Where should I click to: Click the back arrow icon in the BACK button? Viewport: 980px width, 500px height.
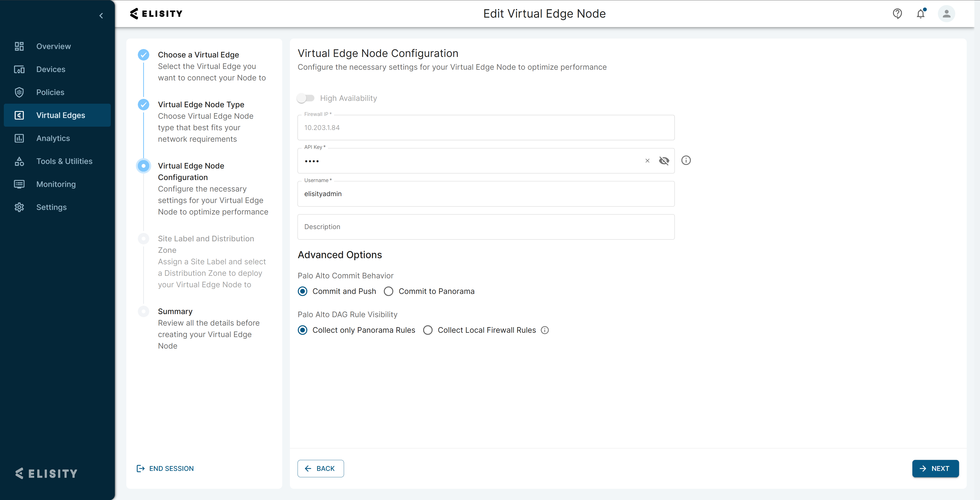[308, 468]
